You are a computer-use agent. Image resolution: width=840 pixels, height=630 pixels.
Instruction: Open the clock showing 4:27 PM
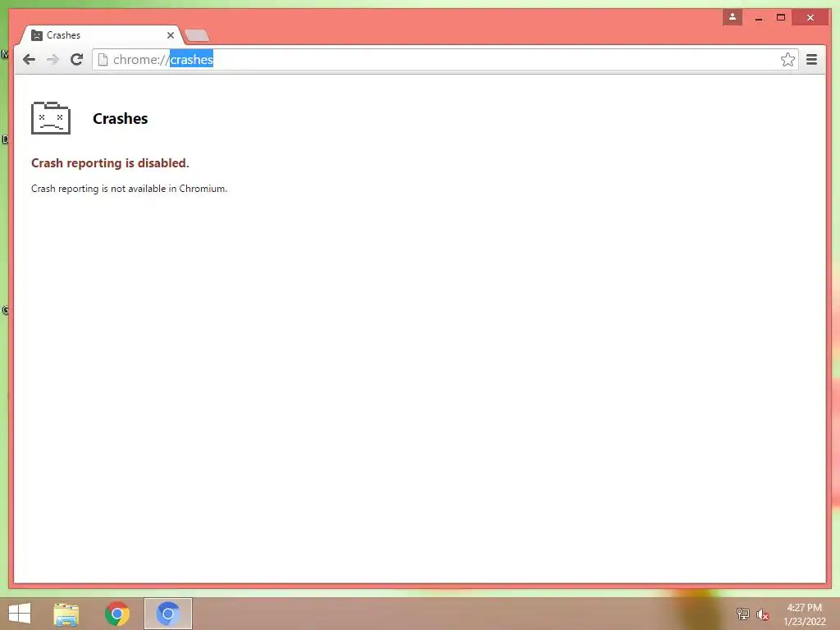point(804,614)
